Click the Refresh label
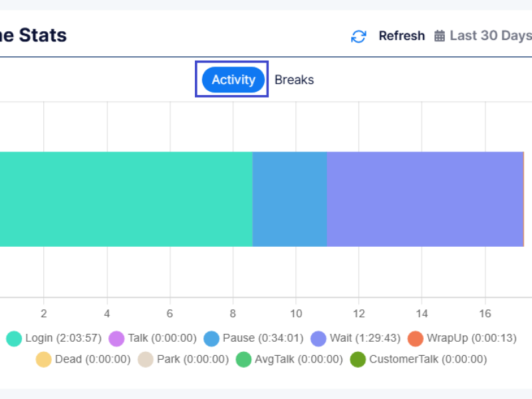The height and width of the screenshot is (399, 532). 402,36
